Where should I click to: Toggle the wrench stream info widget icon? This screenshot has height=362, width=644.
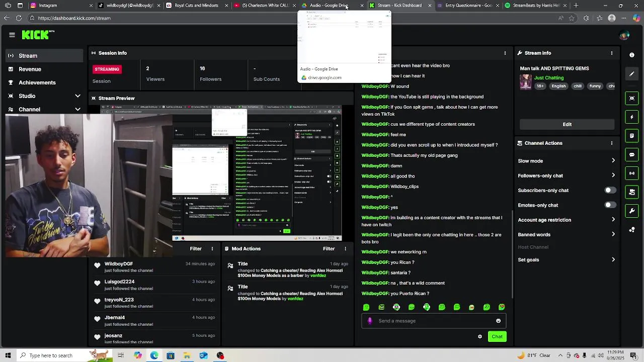[632, 211]
